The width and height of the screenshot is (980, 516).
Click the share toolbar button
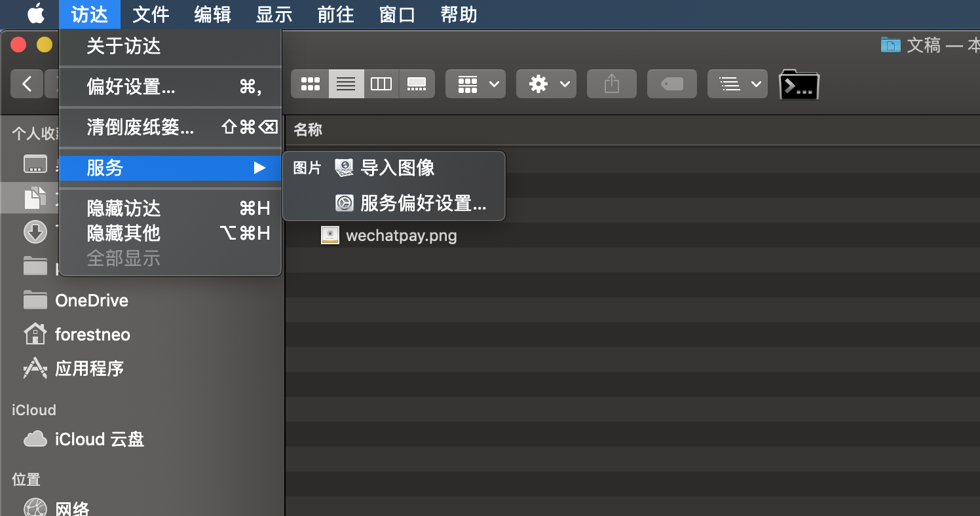(x=612, y=84)
